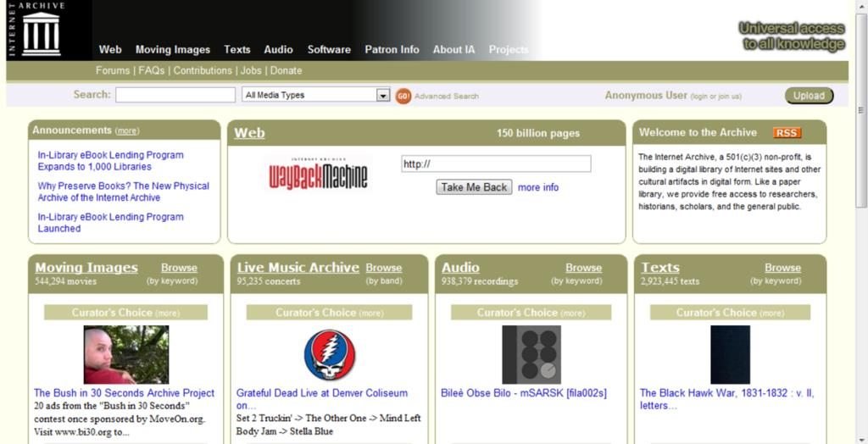Open the Donate link
The image size is (868, 444).
287,71
